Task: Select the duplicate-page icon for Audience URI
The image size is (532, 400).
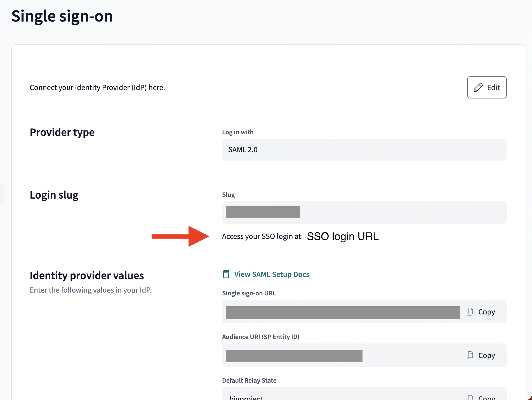Action: pos(470,355)
